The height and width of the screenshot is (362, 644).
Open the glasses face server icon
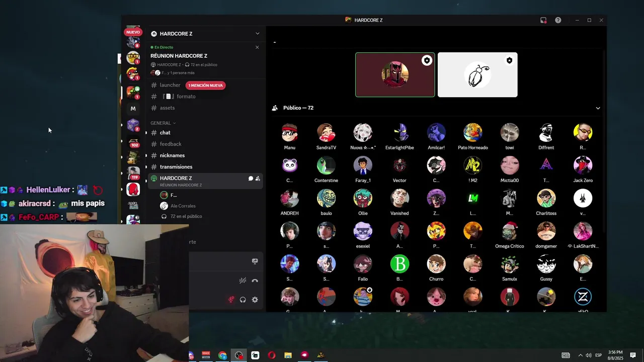[133, 57]
